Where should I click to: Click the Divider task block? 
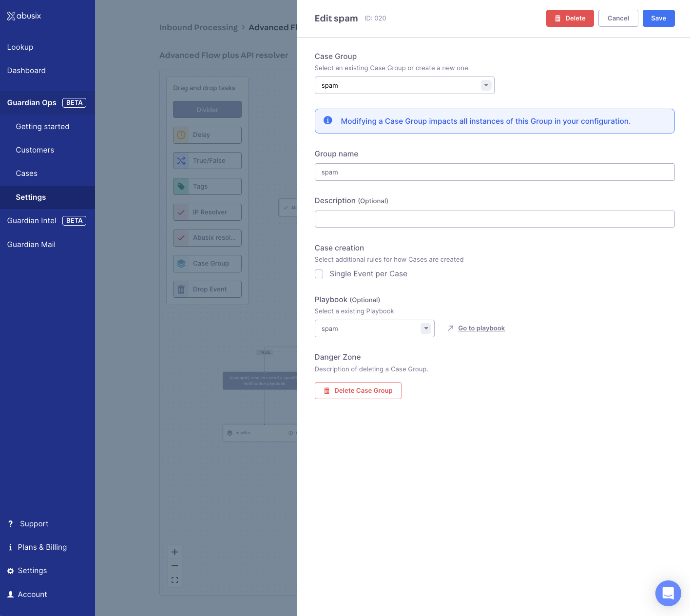point(208,110)
